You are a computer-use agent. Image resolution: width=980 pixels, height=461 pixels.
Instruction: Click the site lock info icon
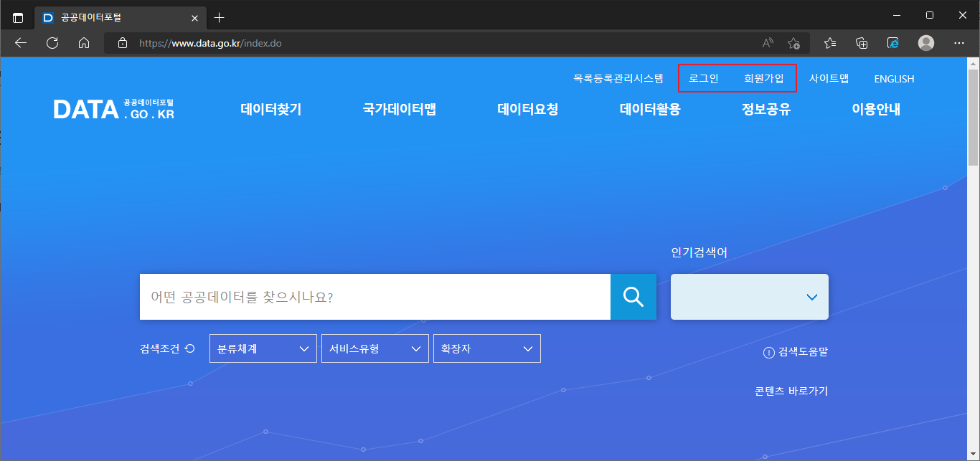click(x=123, y=43)
